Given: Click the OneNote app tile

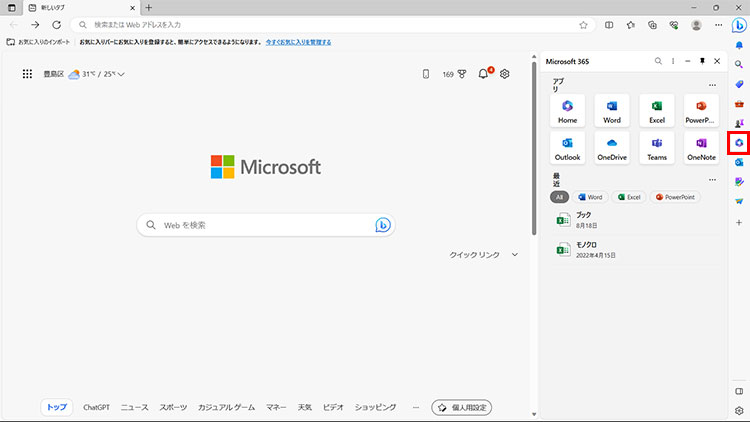Looking at the screenshot, I should click(x=701, y=147).
